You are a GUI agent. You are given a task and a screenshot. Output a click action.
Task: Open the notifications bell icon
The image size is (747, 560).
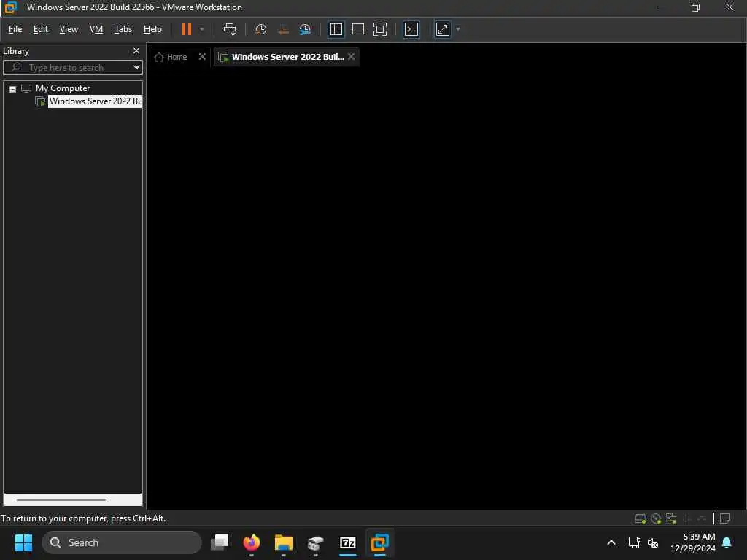coord(727,542)
